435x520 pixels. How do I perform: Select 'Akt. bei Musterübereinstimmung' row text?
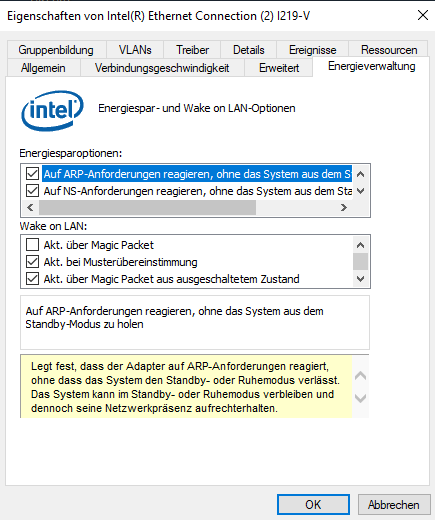coord(120,262)
